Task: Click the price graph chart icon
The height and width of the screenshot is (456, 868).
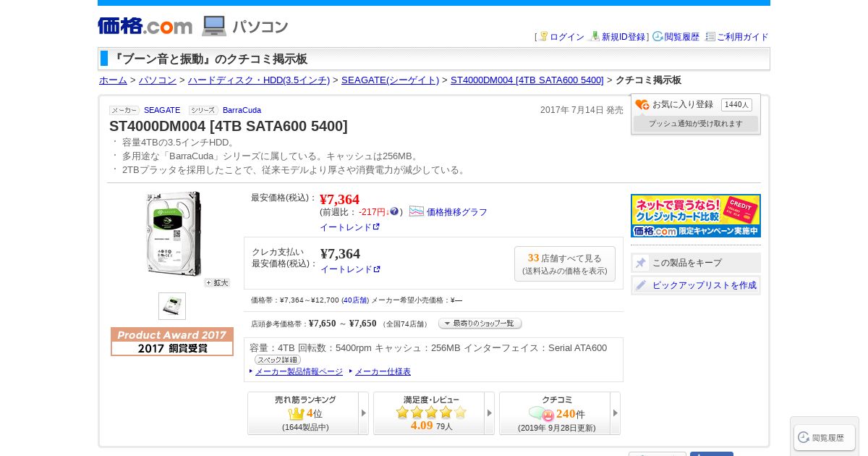Action: (417, 211)
